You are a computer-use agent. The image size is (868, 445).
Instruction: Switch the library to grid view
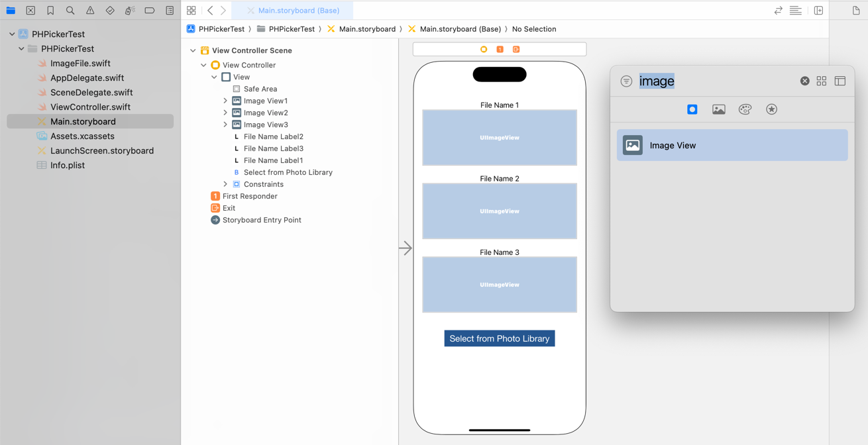click(x=822, y=81)
